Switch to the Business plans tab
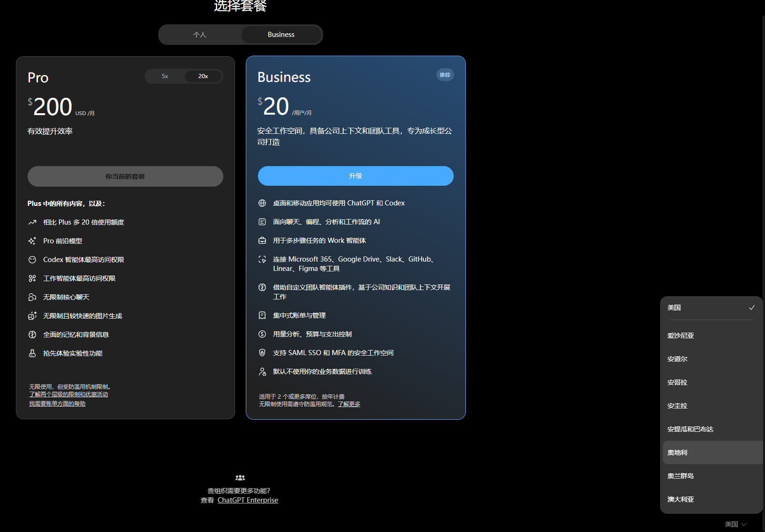The image size is (765, 532). [x=281, y=35]
